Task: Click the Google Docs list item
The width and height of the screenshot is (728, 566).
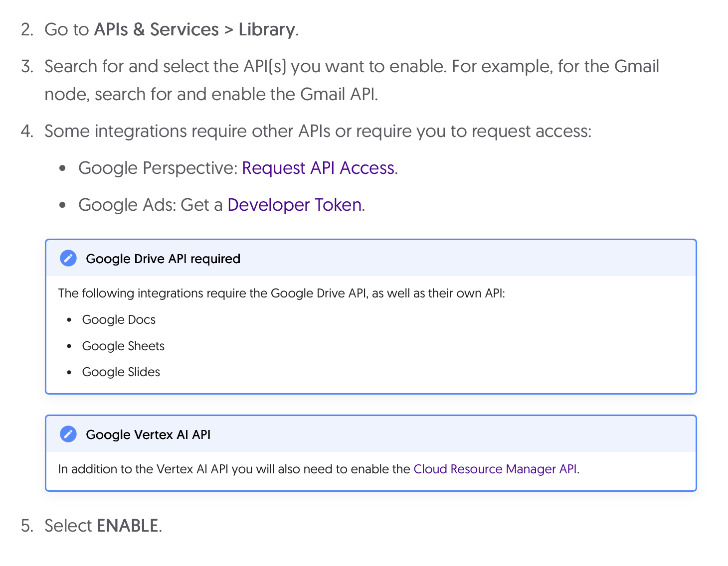Action: [x=119, y=320]
